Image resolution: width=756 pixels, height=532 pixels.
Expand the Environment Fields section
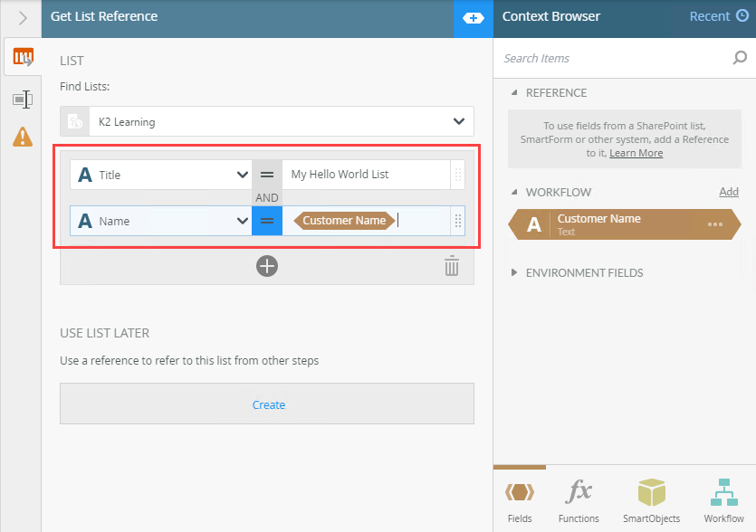515,272
